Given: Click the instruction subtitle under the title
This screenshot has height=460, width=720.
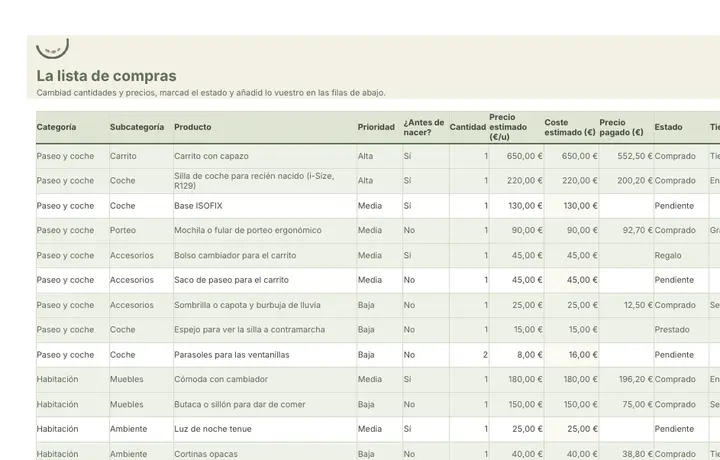Looking at the screenshot, I should coord(211,93).
